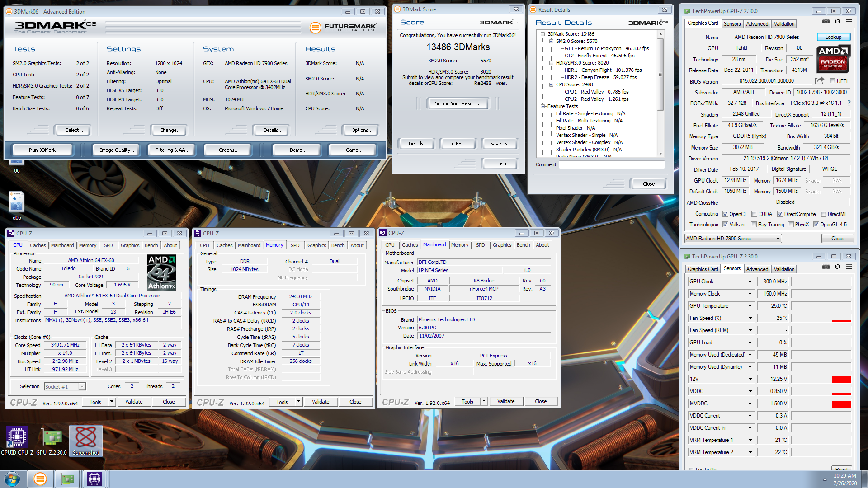Collapse the CPU Score: 2488 tree node
Image resolution: width=868 pixels, height=488 pixels.
pyautogui.click(x=552, y=84)
